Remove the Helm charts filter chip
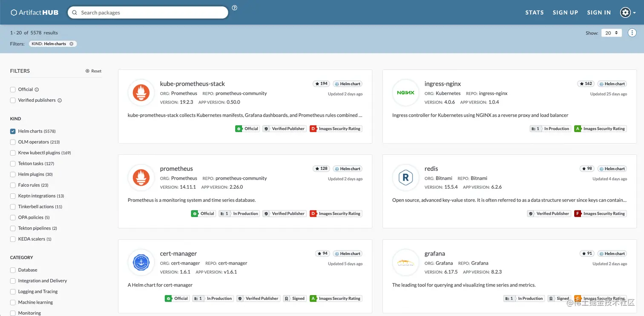The width and height of the screenshot is (644, 316). pos(72,44)
